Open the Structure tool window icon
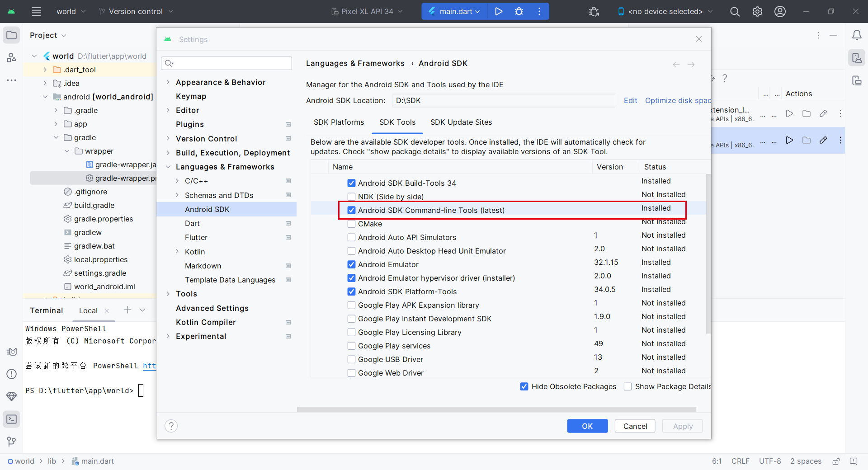Viewport: 868px width, 470px height. 11,57
